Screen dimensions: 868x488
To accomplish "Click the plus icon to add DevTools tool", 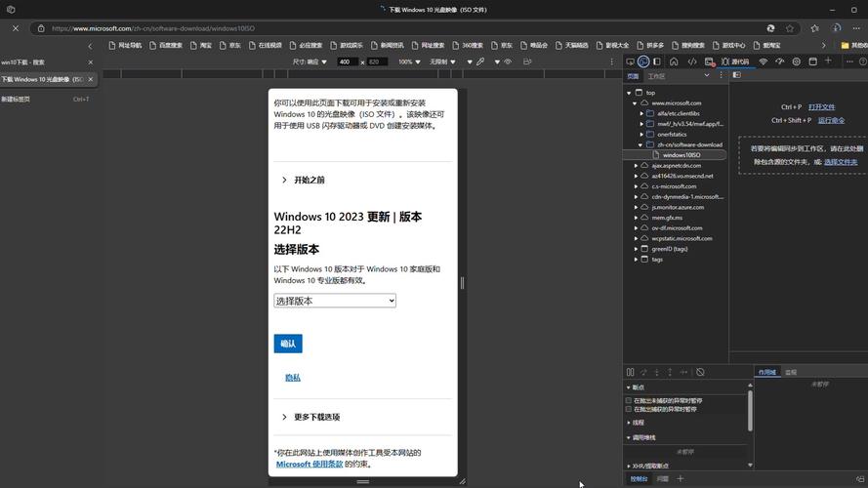I will click(x=828, y=61).
